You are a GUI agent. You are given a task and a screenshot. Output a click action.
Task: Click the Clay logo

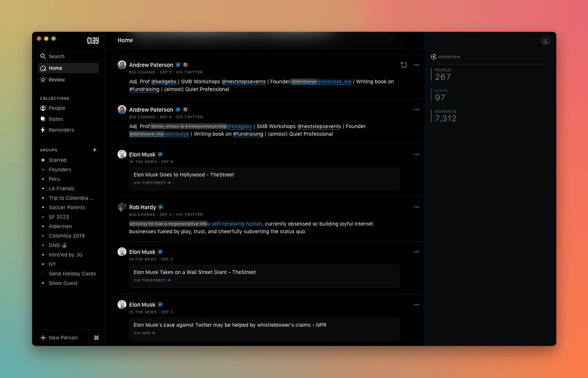pyautogui.click(x=93, y=40)
